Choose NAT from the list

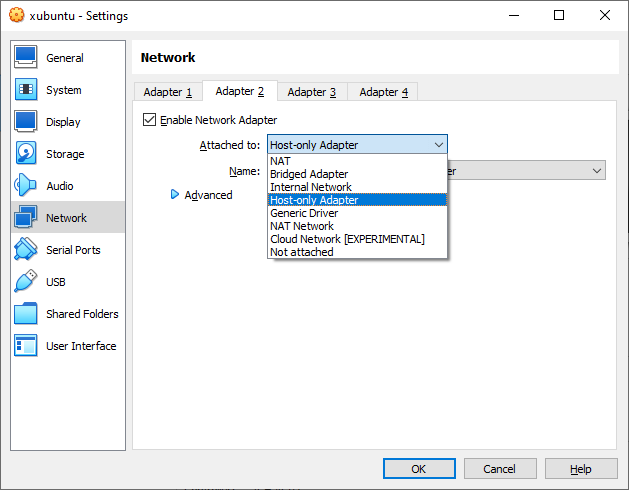pyautogui.click(x=357, y=161)
